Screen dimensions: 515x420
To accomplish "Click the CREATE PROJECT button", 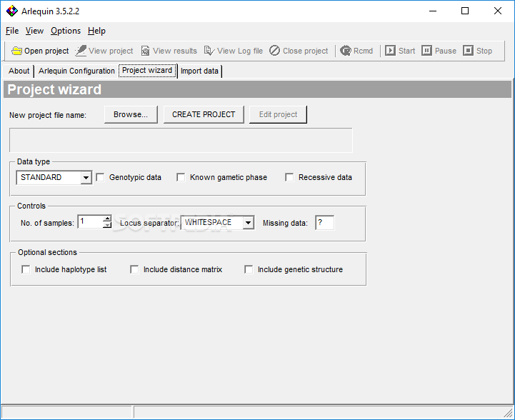I will (204, 114).
